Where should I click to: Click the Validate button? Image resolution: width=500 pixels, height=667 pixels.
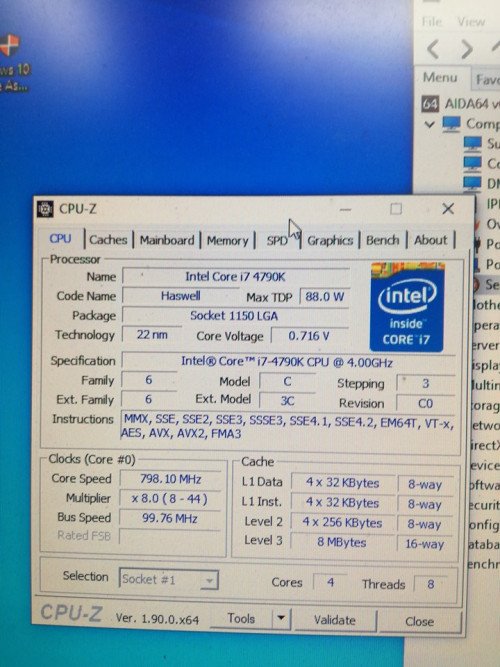click(335, 620)
